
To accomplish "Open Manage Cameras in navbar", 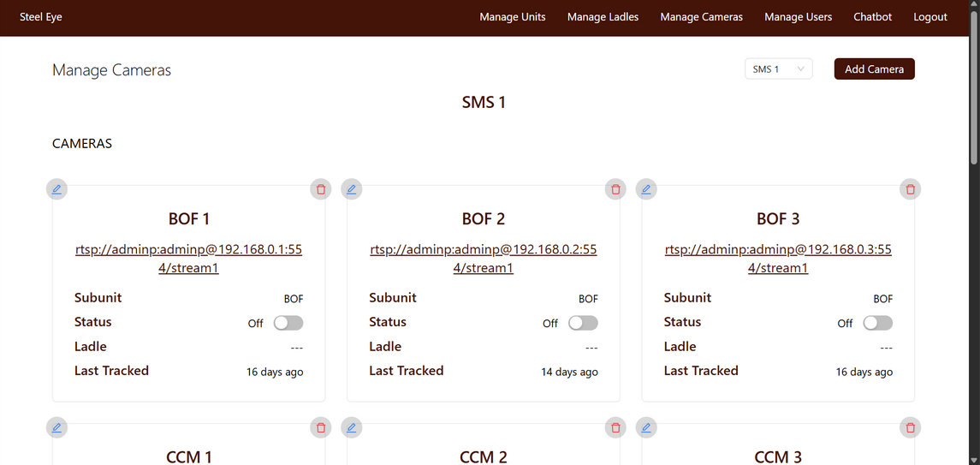I will click(x=701, y=17).
